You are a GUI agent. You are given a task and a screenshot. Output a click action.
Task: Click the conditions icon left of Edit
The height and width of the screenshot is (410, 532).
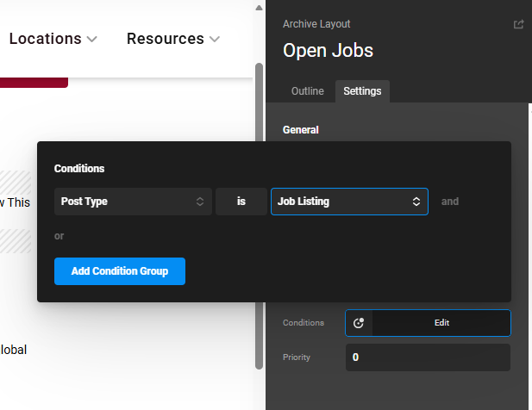(360, 323)
